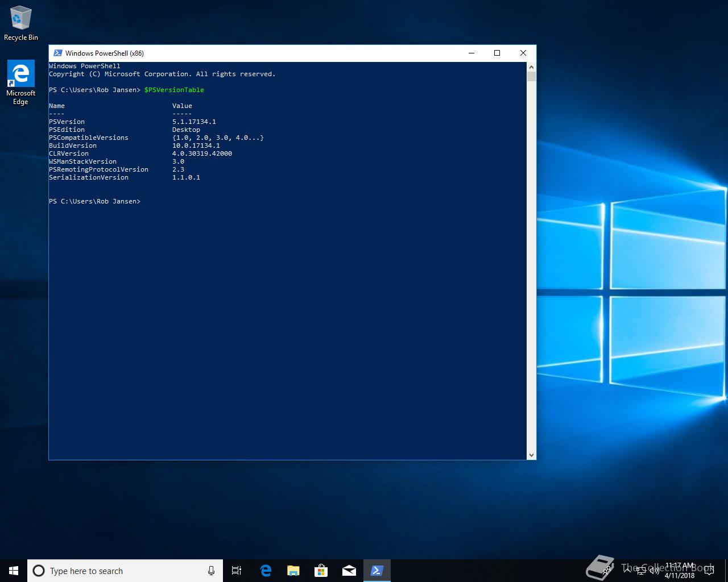Click the PowerShell vertical scrollbar thumb
This screenshot has width=728, height=582.
tap(531, 76)
